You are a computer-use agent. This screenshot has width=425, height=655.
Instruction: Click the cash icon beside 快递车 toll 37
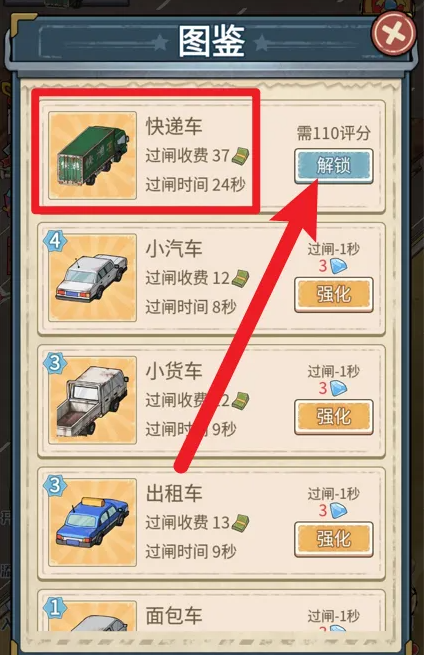(241, 156)
